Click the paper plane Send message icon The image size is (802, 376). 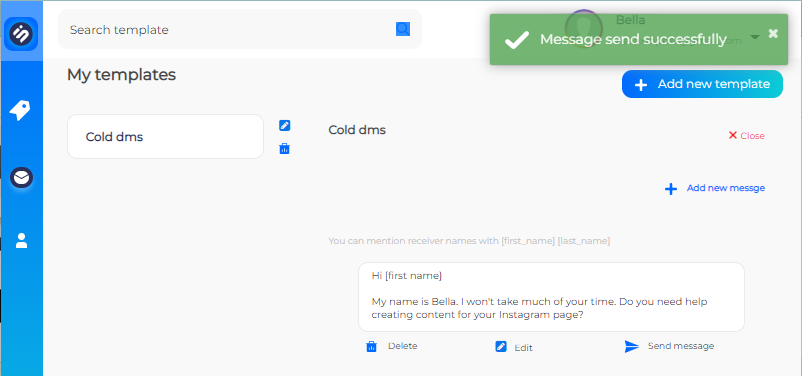(632, 346)
